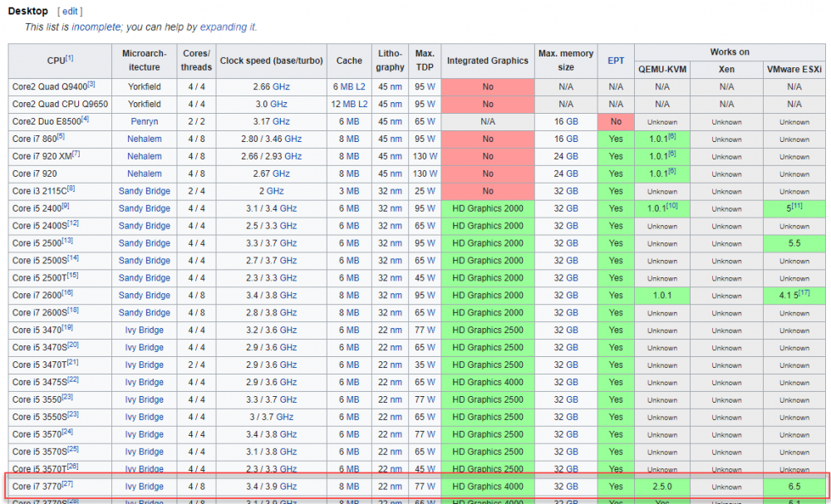Select the 'Core i7 3770' cell
831x504 pixels.
click(60, 487)
